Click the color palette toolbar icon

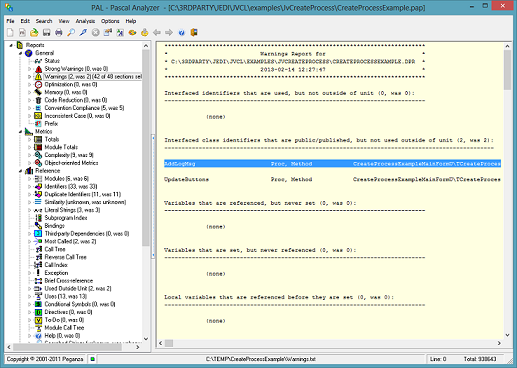tap(132, 32)
